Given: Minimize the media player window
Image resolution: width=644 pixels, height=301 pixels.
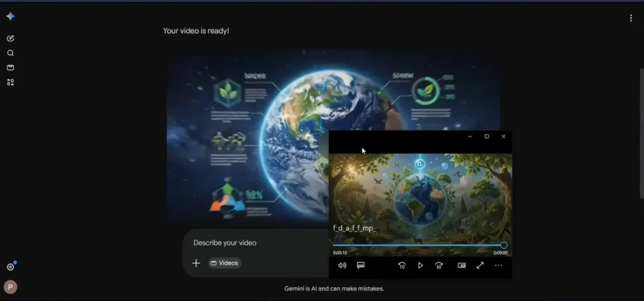Looking at the screenshot, I should [470, 137].
